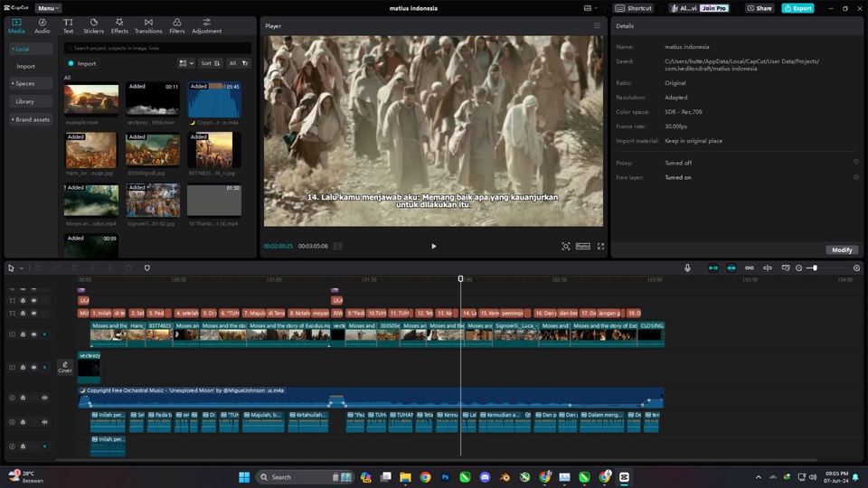Open the Stickers panel
Screen dimensions: 868x488
pos(93,26)
